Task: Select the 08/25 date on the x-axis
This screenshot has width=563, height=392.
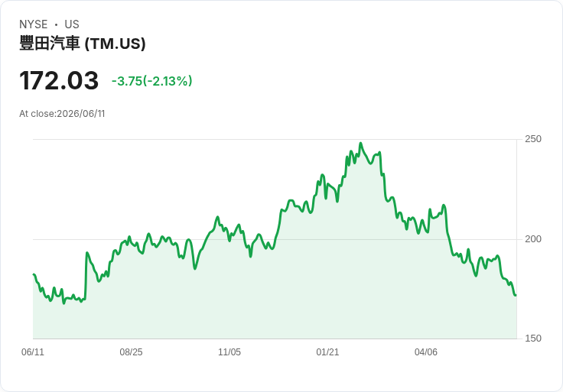Action: click(x=131, y=352)
